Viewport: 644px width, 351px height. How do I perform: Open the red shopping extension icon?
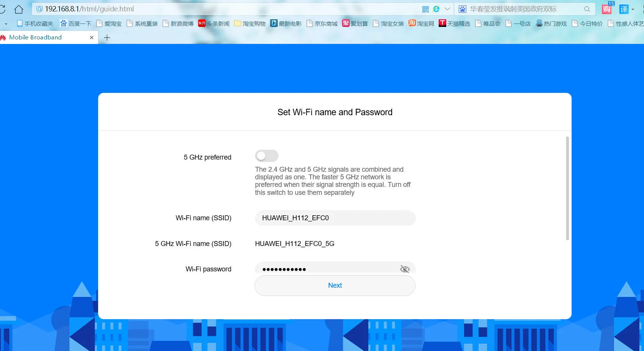(607, 8)
